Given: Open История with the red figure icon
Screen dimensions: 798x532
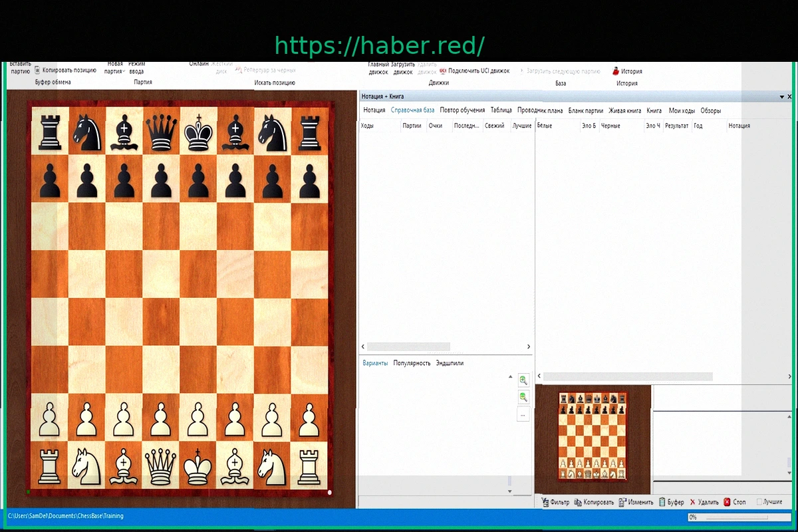Looking at the screenshot, I should (x=616, y=71).
